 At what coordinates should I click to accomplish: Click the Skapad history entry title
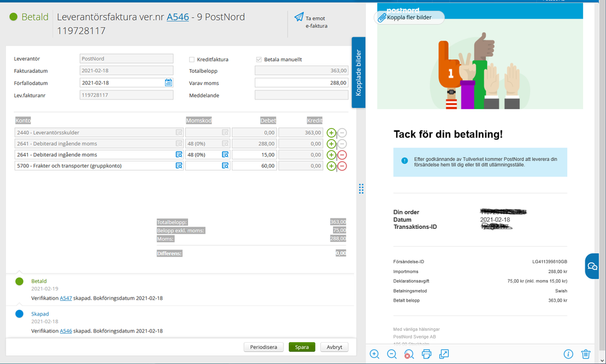click(40, 314)
